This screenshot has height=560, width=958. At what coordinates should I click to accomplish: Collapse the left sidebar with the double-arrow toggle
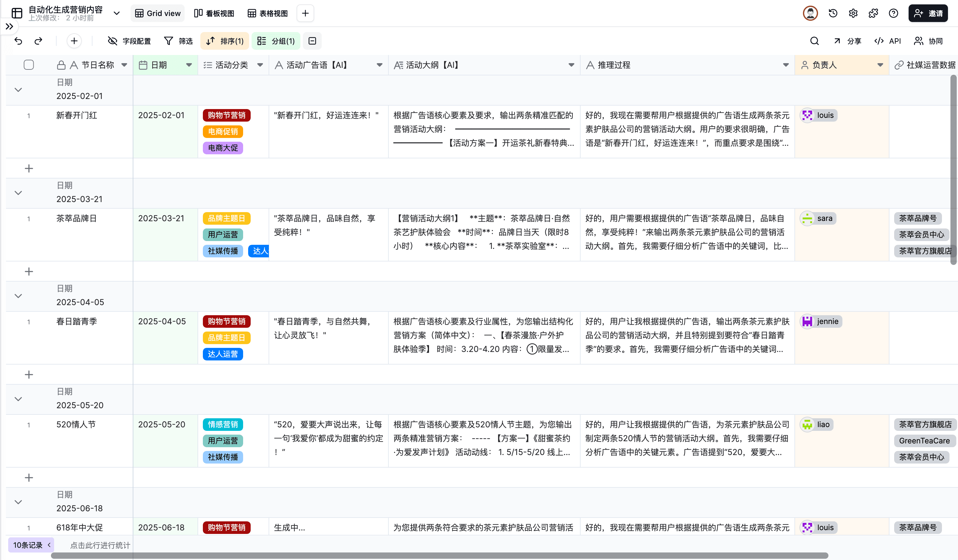(9, 27)
